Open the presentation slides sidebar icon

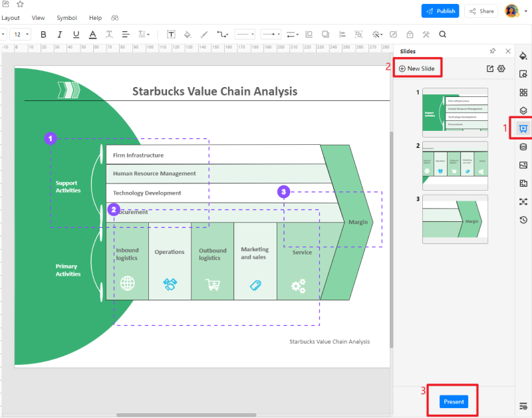pyautogui.click(x=523, y=128)
